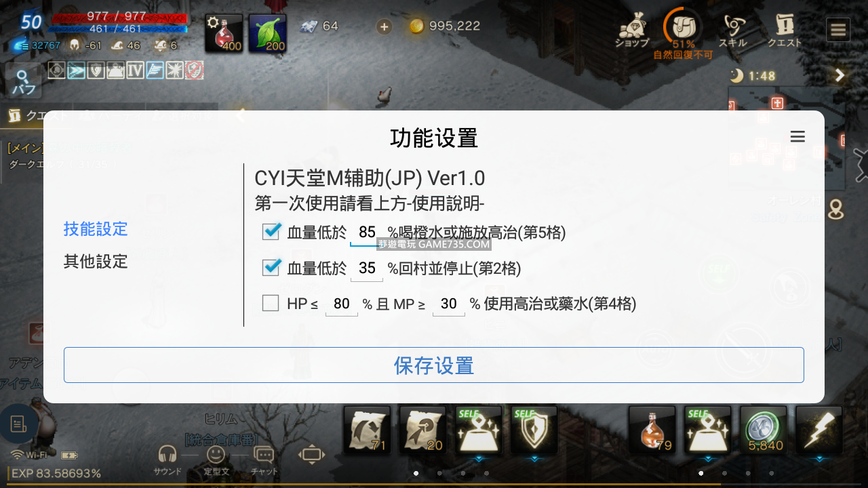The height and width of the screenshot is (488, 868).
Task: Tap the green leaf item showing 200
Action: pos(267,33)
